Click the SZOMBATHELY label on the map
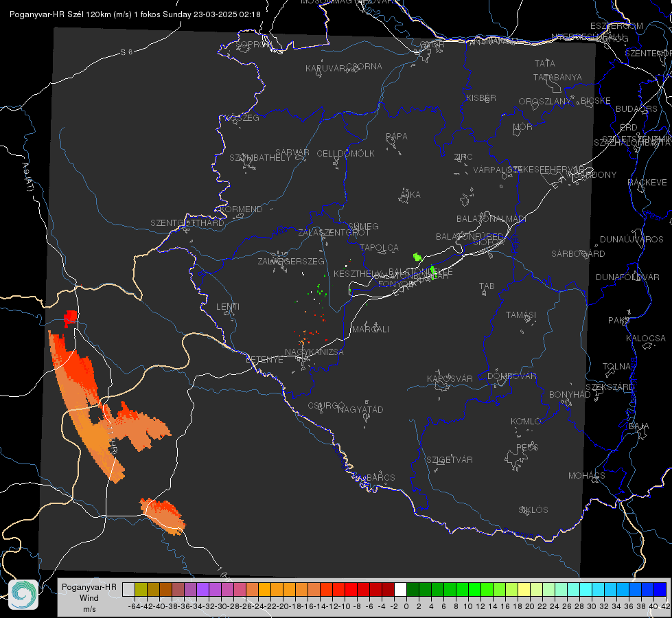The image size is (672, 618). pyautogui.click(x=260, y=158)
